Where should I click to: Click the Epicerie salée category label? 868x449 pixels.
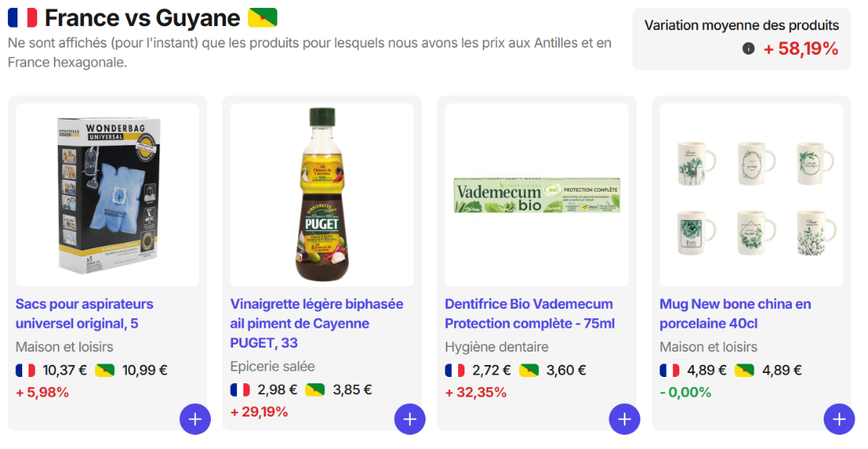click(x=272, y=366)
